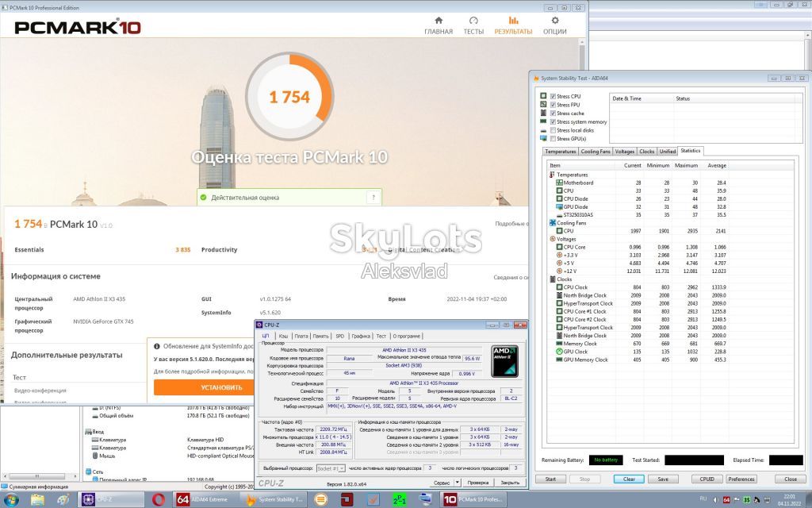
Task: Open Preferences in AIDA64 stability test
Action: (741, 479)
